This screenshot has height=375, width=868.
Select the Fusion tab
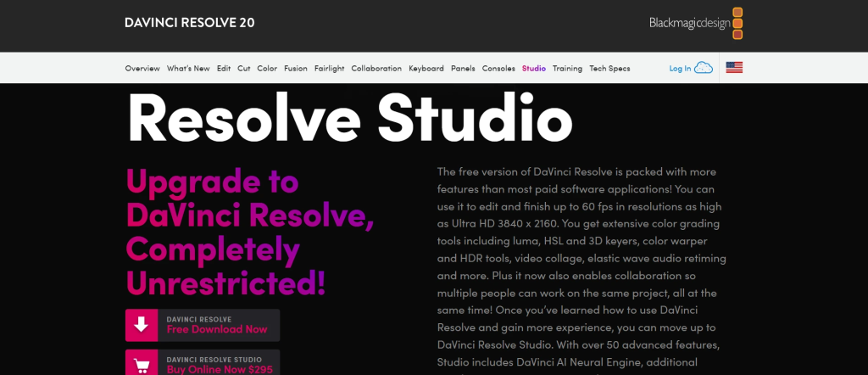tap(296, 68)
